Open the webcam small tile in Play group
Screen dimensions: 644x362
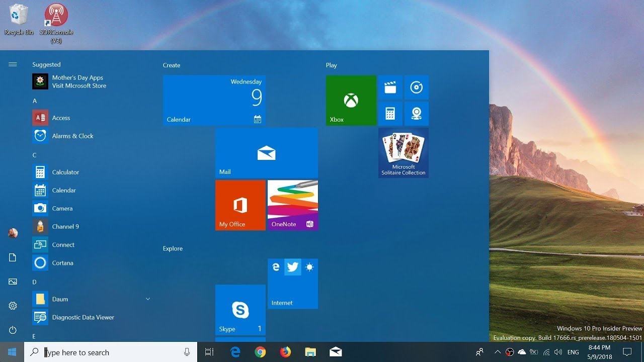tap(417, 114)
